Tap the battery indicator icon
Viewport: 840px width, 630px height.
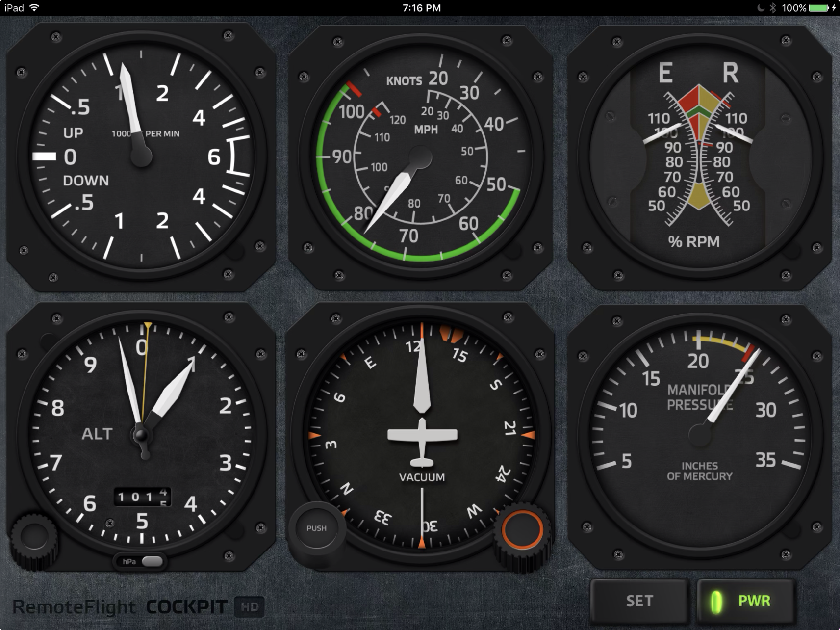(818, 8)
